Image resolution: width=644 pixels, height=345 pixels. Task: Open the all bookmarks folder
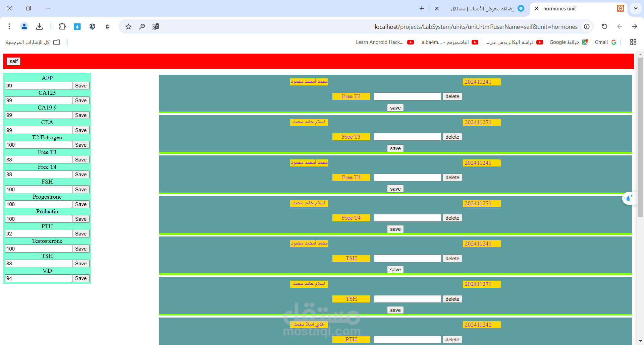click(x=33, y=42)
